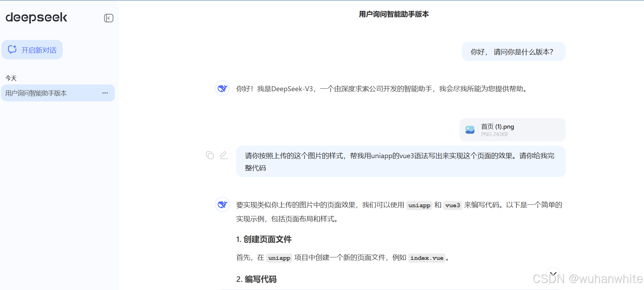Jump to bottom with the down arrow button

(553, 274)
